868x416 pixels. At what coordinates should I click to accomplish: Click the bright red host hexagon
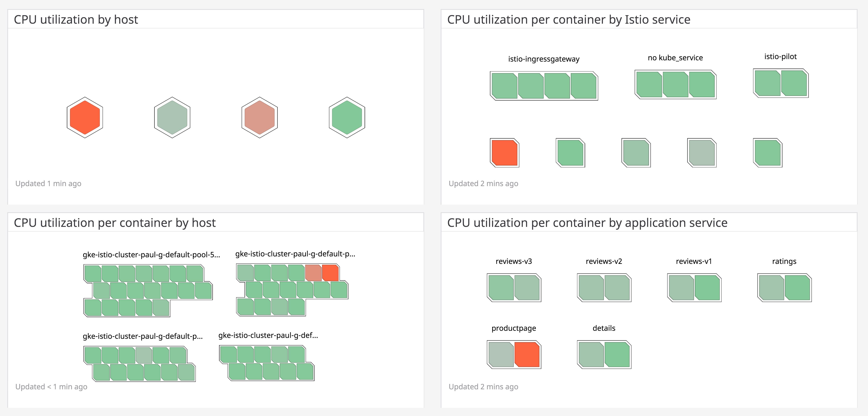(x=85, y=117)
